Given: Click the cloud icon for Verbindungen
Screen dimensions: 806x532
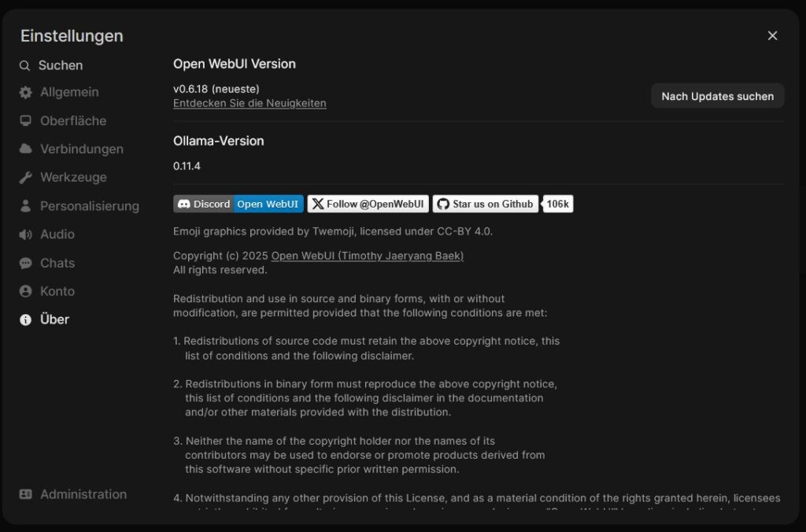Looking at the screenshot, I should point(26,149).
